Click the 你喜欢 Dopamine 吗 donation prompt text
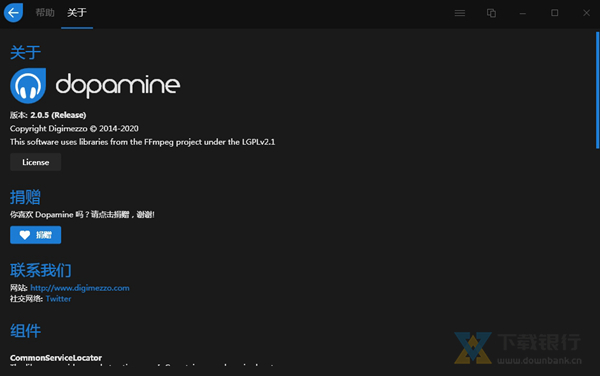This screenshot has height=376, width=600. coord(82,215)
